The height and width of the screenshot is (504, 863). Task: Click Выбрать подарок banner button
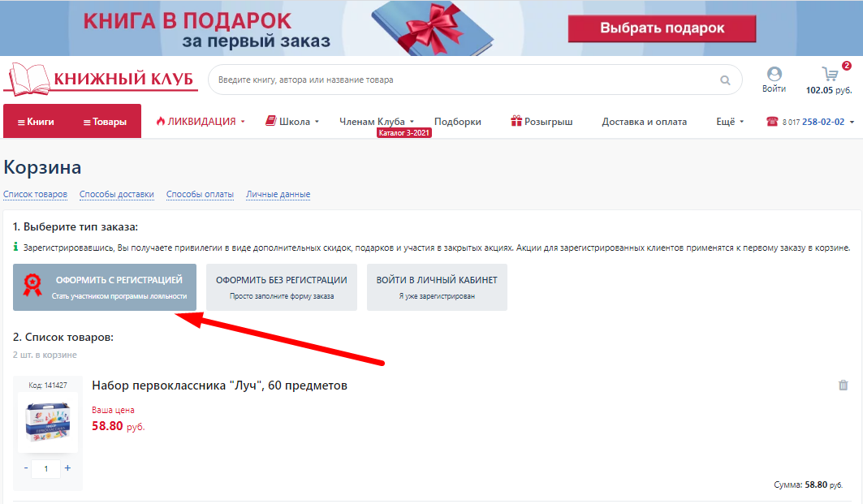[662, 28]
